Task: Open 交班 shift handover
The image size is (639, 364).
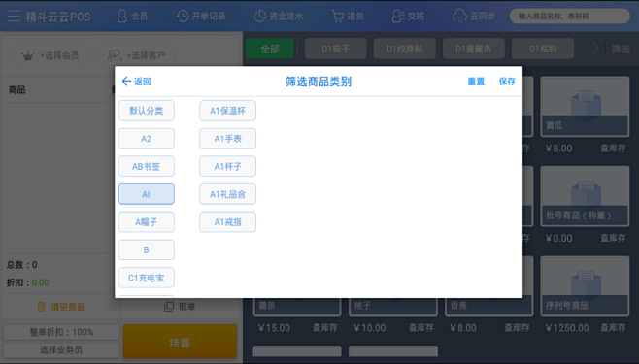Action: [408, 17]
